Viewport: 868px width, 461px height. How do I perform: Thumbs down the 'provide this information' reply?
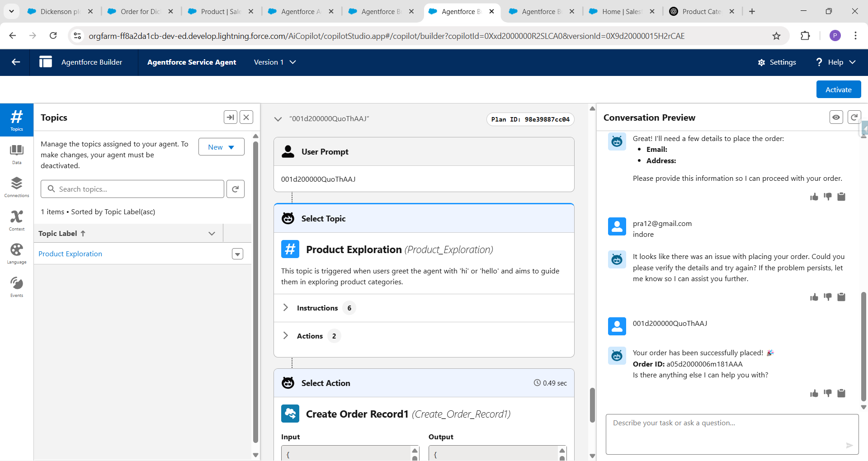tap(828, 197)
